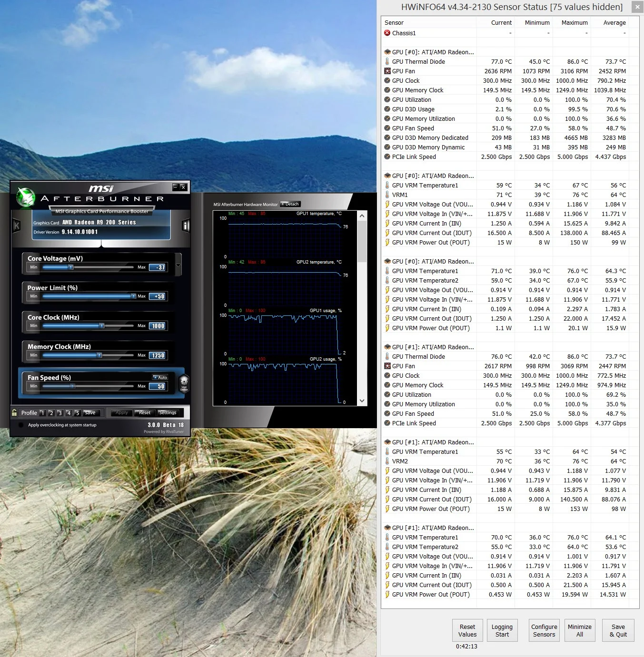Click Save & Quit in HWiNFO
Screen dimensions: 644x657
pos(618,630)
